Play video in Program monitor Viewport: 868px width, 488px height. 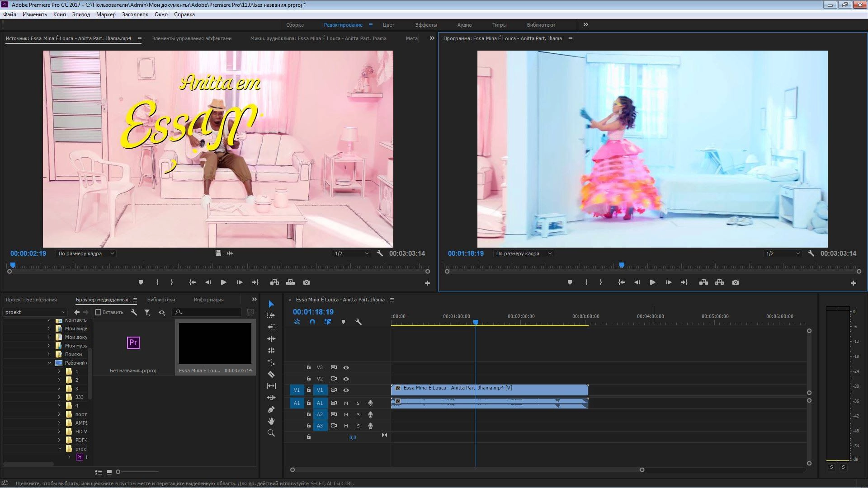point(653,282)
